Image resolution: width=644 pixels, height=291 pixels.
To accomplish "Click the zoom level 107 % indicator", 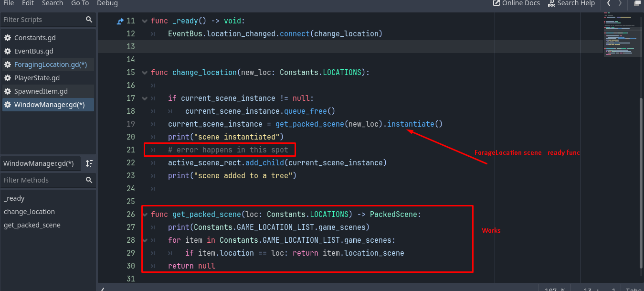I will click(555, 289).
